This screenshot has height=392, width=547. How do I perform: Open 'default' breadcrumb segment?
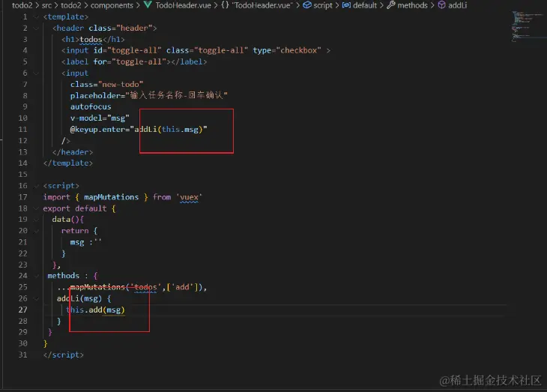tap(365, 5)
